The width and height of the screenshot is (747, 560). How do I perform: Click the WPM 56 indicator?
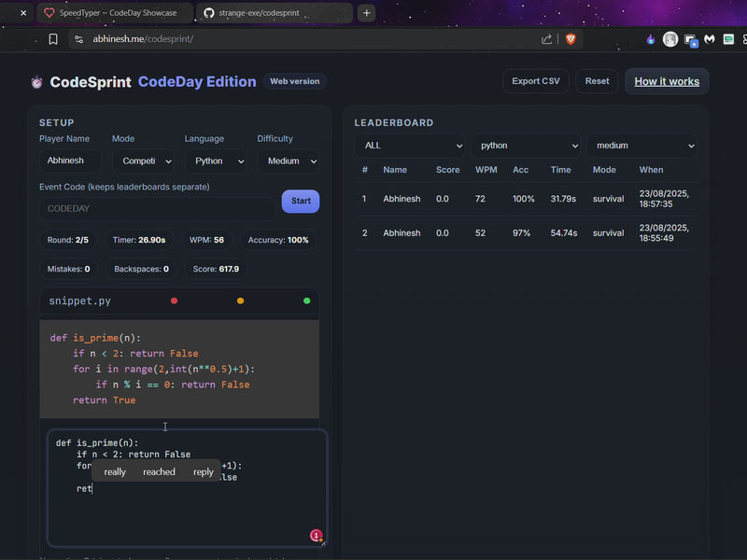tap(206, 240)
